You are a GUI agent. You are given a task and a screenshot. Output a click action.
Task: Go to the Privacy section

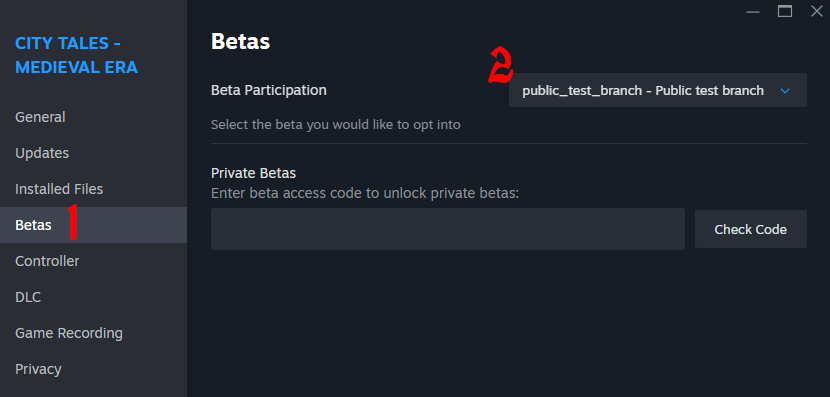click(x=93, y=369)
